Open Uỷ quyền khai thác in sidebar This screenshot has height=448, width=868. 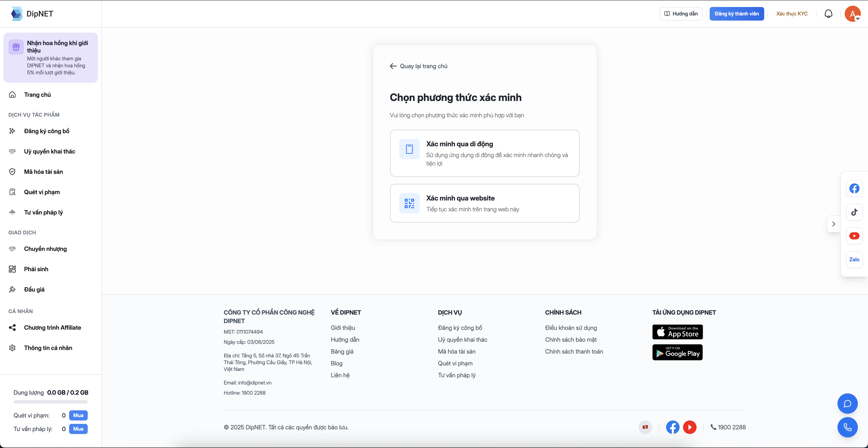point(51,151)
